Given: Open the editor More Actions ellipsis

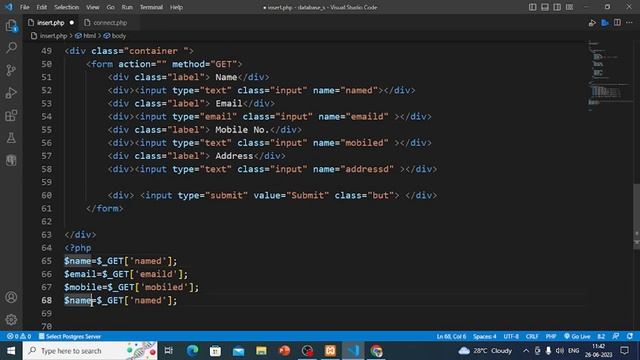Looking at the screenshot, I should click(629, 23).
